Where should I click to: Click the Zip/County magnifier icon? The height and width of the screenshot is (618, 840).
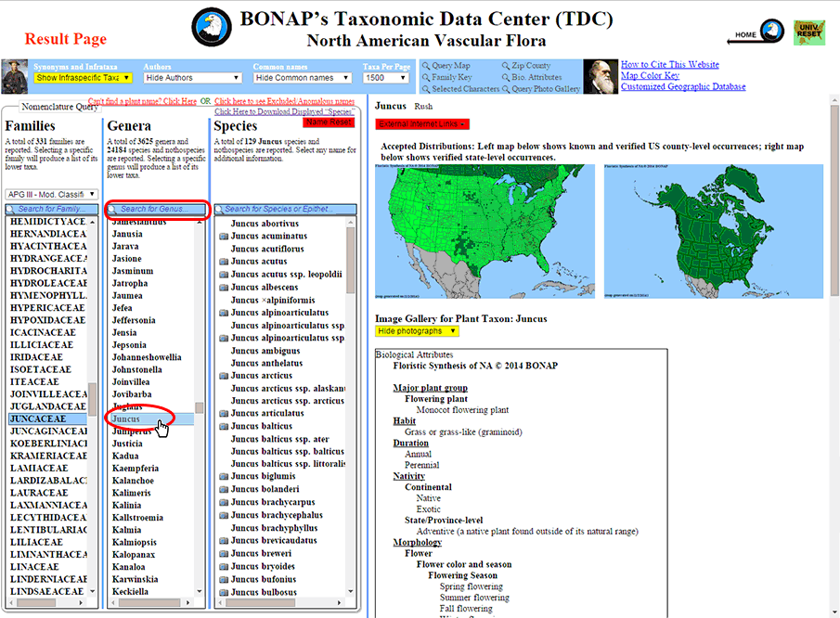[506, 66]
